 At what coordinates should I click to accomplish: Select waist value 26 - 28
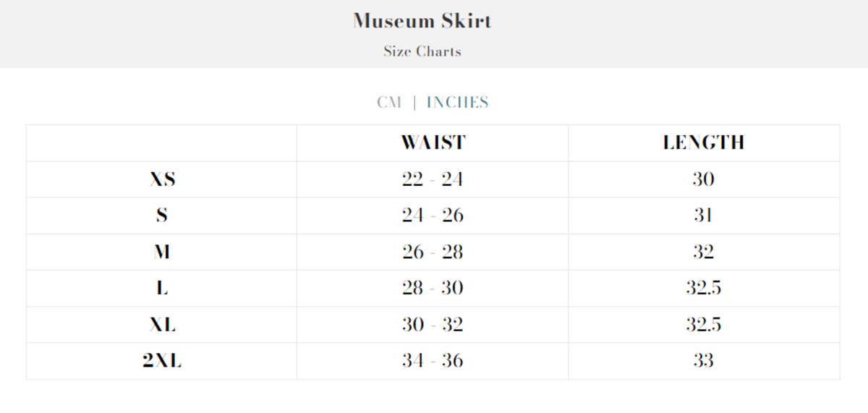pyautogui.click(x=433, y=252)
